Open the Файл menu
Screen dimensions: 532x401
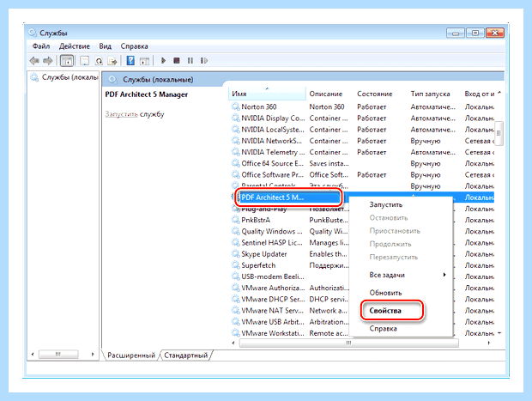(x=41, y=46)
